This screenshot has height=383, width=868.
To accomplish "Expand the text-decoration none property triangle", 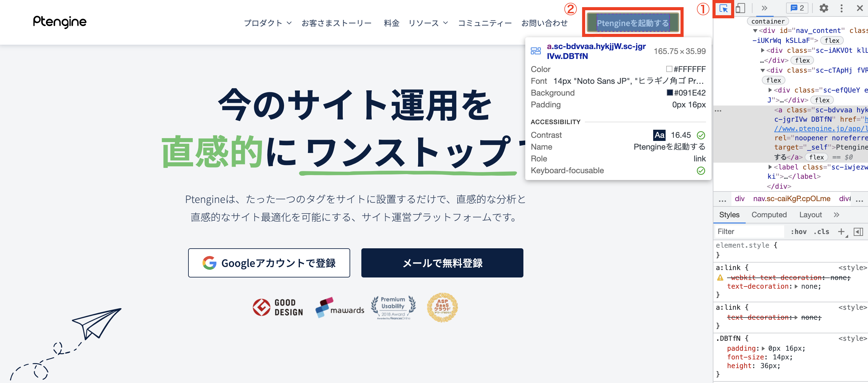I will click(x=796, y=287).
